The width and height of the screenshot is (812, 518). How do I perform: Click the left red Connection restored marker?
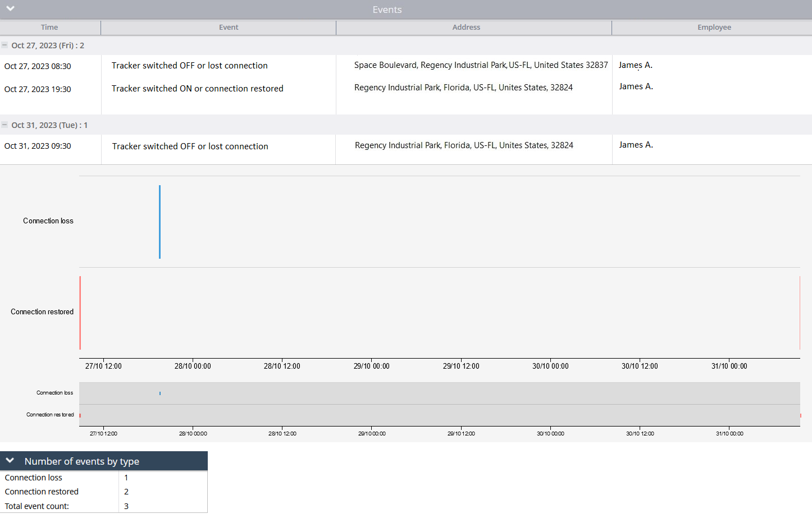[x=80, y=313]
